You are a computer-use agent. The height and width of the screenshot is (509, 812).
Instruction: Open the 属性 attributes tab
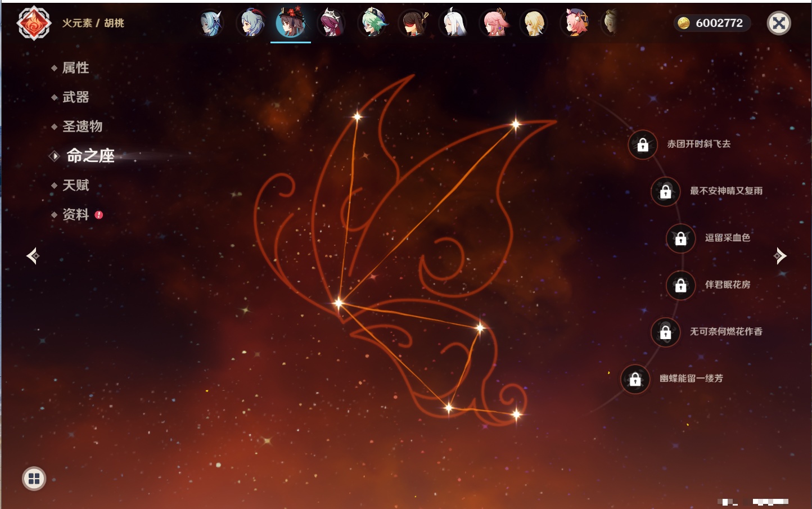click(x=75, y=68)
